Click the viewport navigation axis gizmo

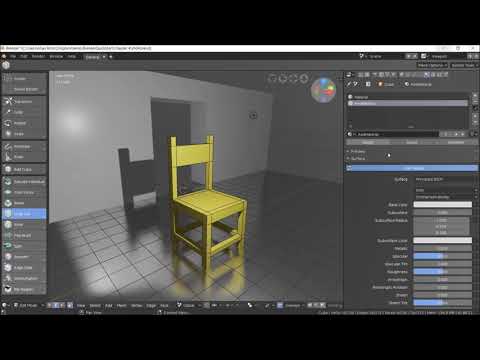click(x=323, y=90)
